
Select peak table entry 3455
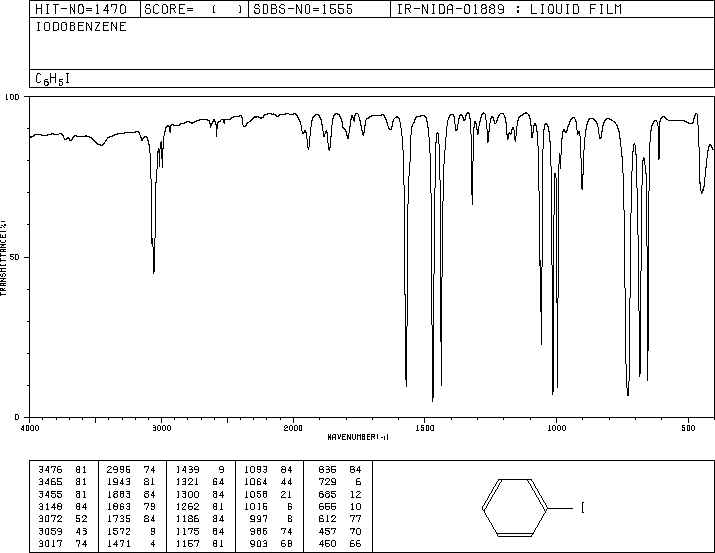point(50,494)
